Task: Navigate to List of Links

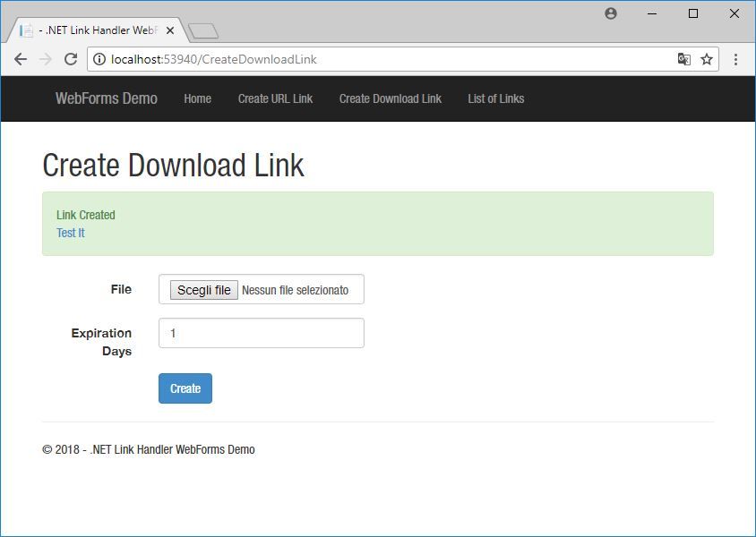Action: point(495,98)
